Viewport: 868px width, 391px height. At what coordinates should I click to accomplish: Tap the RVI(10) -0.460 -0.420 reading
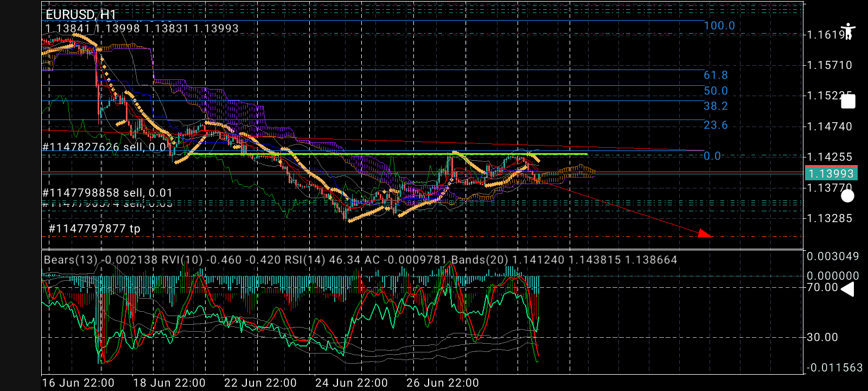(x=221, y=260)
